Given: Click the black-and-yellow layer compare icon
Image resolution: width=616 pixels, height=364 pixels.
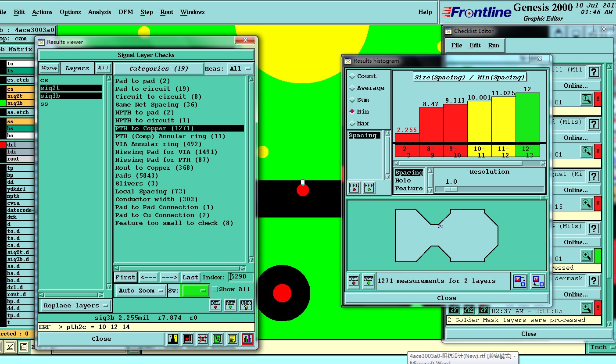Looking at the screenshot, I should click(173, 339).
